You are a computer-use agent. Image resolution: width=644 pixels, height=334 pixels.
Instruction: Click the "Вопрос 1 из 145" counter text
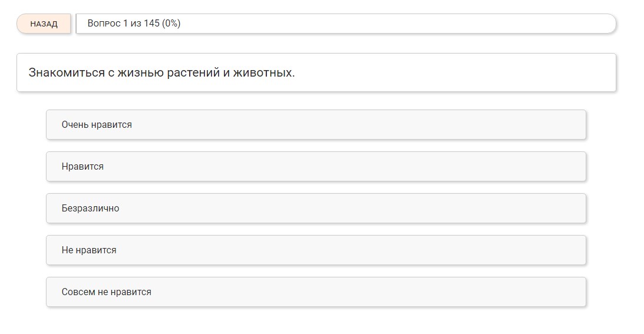[124, 24]
